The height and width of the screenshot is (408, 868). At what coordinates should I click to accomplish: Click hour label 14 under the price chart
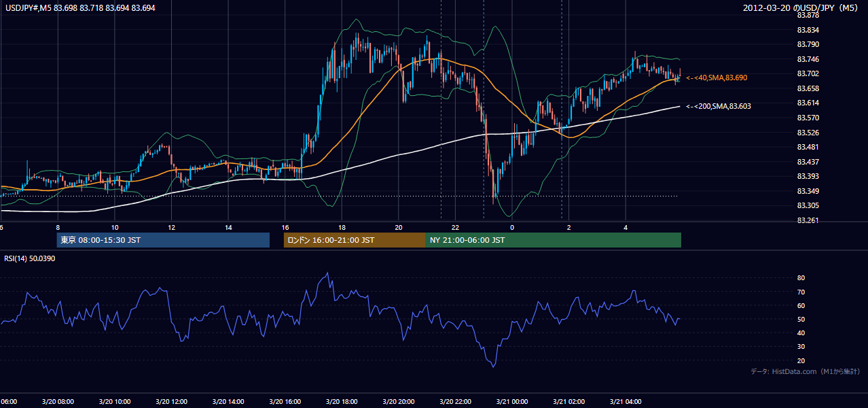(229, 227)
